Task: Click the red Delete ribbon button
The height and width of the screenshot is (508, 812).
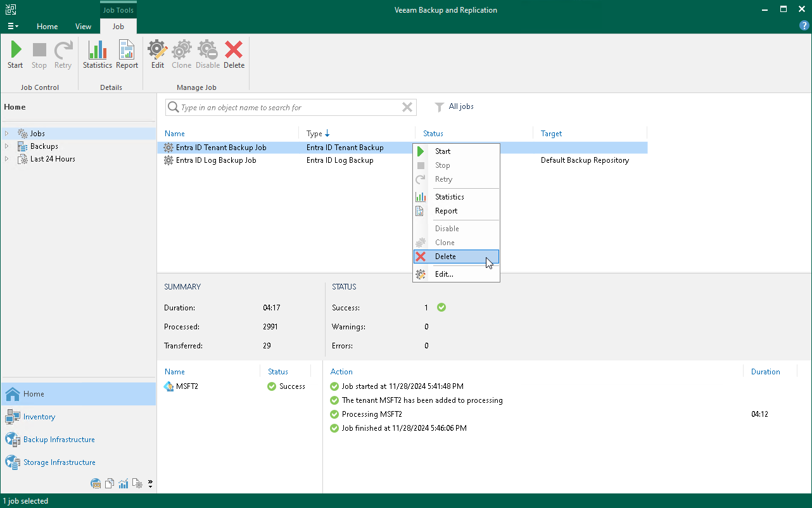Action: [234, 55]
